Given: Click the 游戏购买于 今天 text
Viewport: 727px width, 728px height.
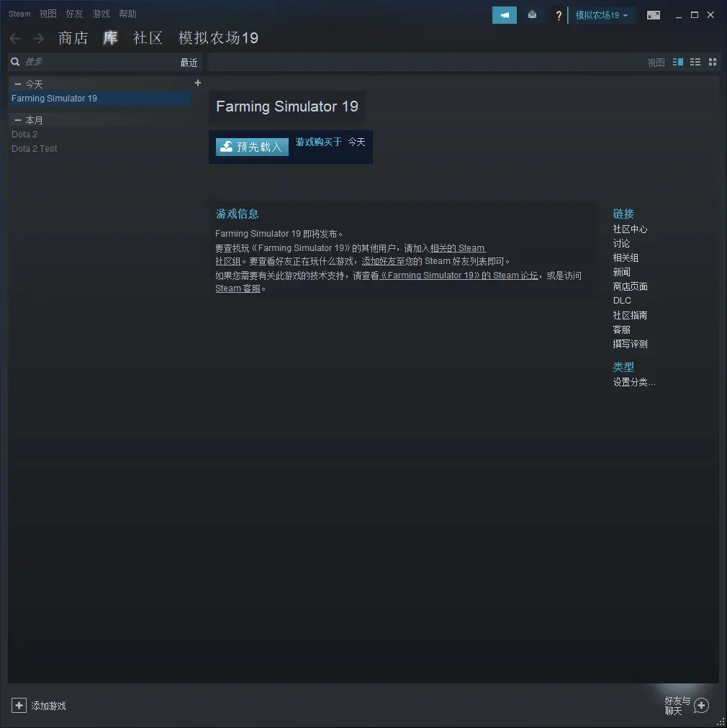Looking at the screenshot, I should pyautogui.click(x=330, y=142).
